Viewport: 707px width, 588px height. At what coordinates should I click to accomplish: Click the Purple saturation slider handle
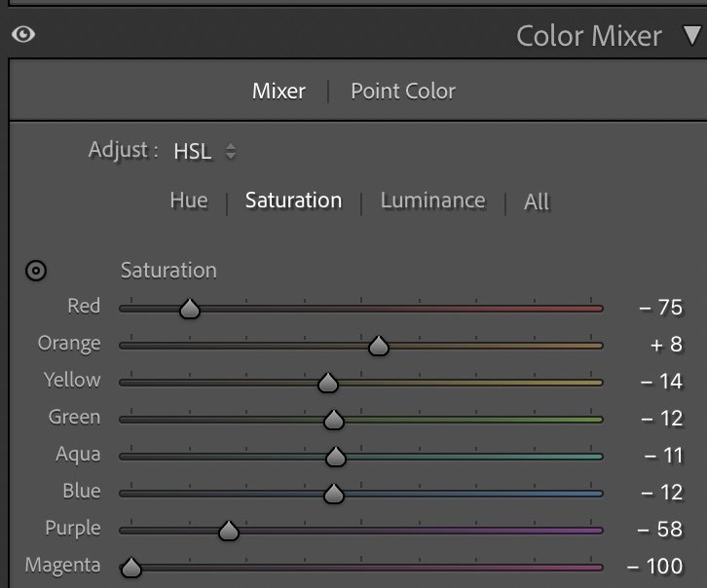tap(229, 531)
